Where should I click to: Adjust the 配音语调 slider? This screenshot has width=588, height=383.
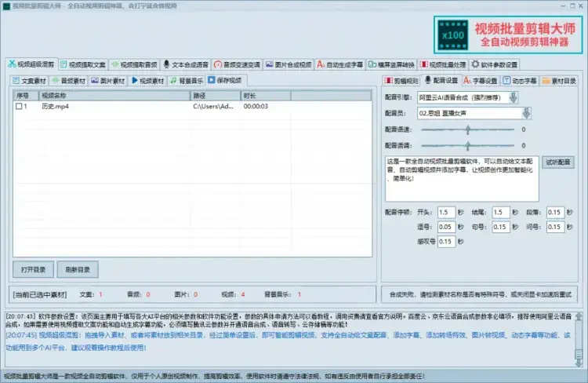[x=467, y=145]
